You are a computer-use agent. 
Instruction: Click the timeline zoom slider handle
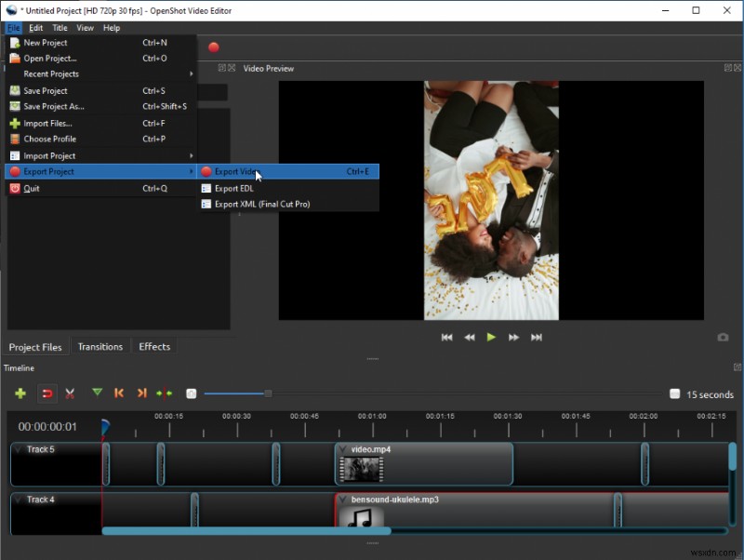268,393
